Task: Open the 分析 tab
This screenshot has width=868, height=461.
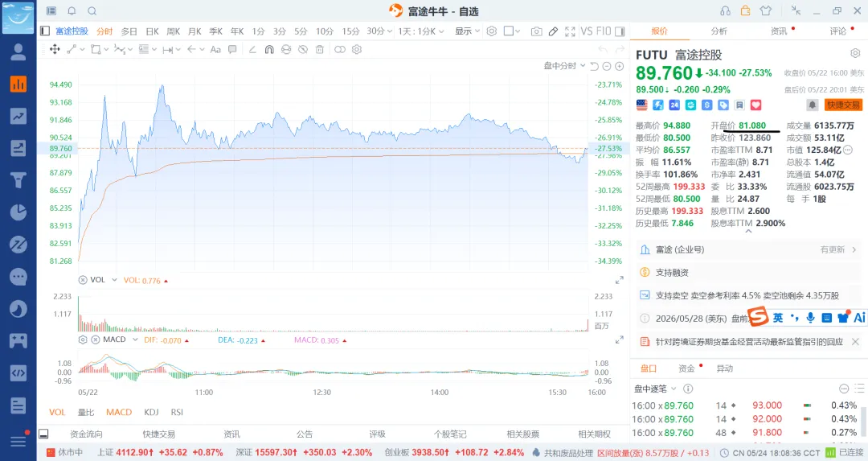Action: [719, 31]
